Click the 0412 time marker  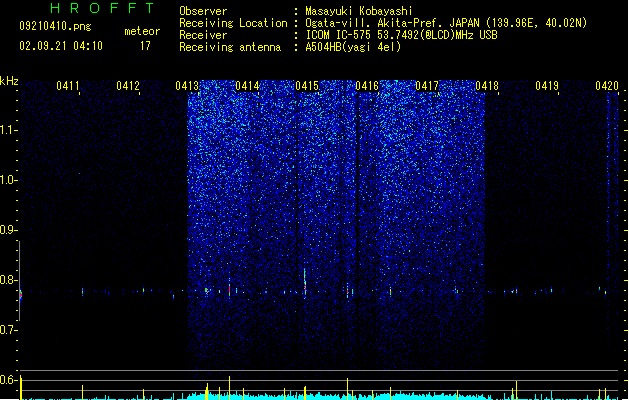[128, 86]
